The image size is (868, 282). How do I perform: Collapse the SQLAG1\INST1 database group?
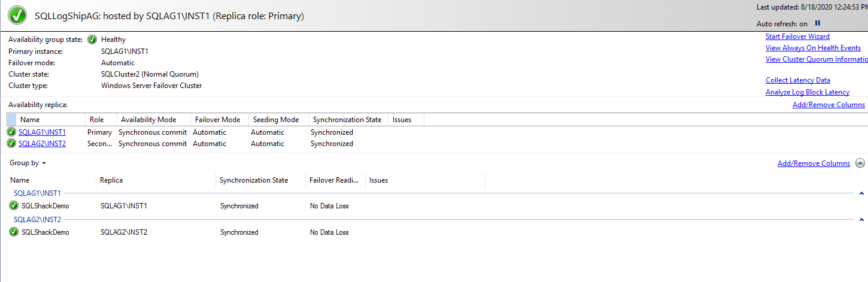click(861, 193)
